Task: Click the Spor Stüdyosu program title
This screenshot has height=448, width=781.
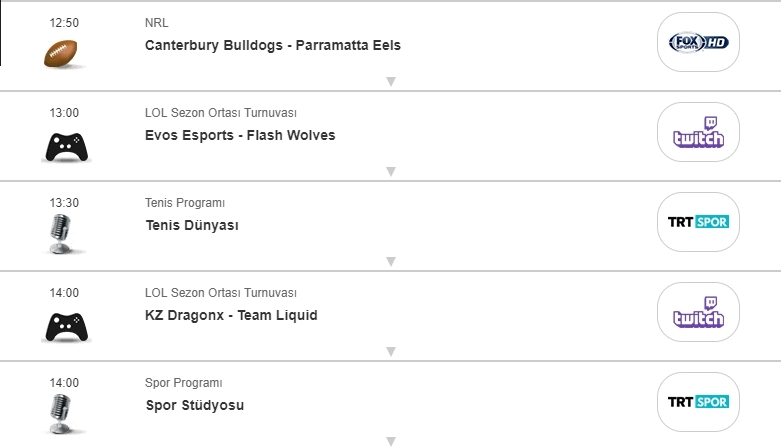Action: [x=194, y=405]
